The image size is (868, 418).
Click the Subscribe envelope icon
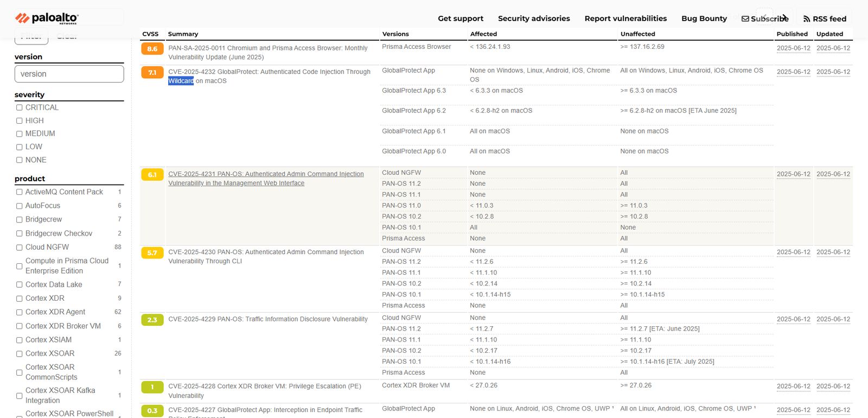pyautogui.click(x=745, y=19)
